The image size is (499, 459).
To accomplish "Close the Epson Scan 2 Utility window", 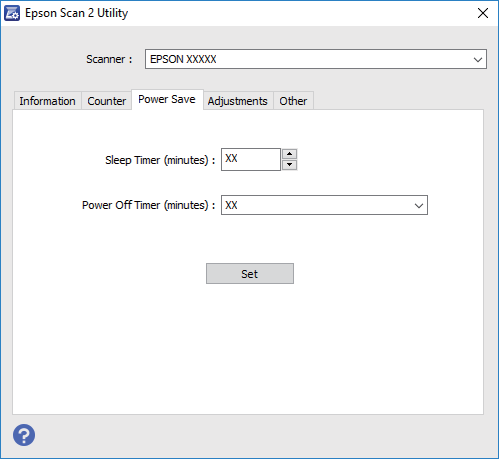I will [483, 13].
